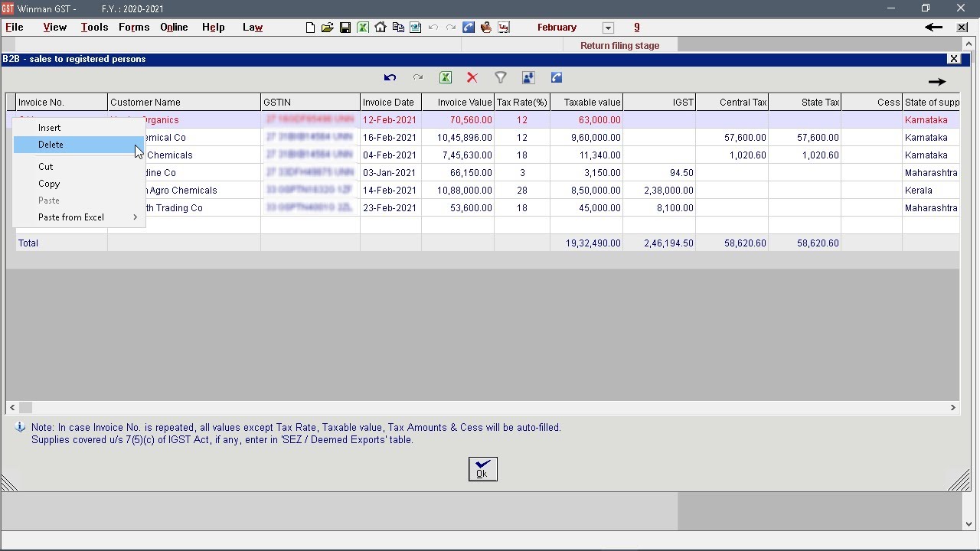Select invoice date 23-Feb-2021 cell
Image resolution: width=980 pixels, height=551 pixels.
pyautogui.click(x=391, y=208)
